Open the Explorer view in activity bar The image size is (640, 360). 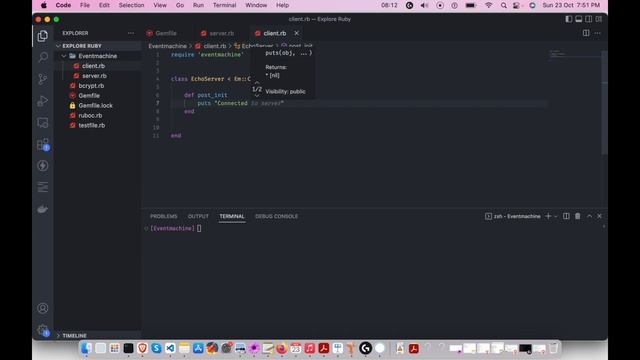tap(42, 36)
